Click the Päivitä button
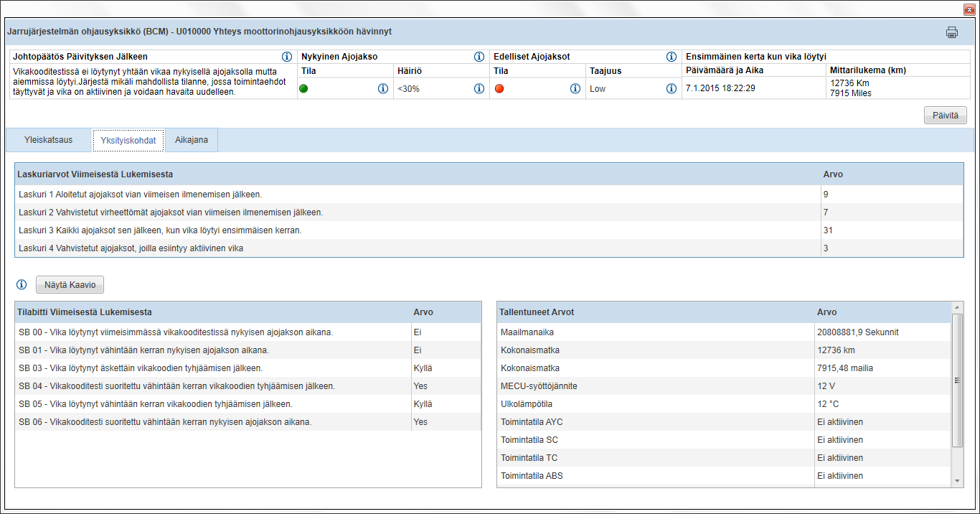 [946, 116]
